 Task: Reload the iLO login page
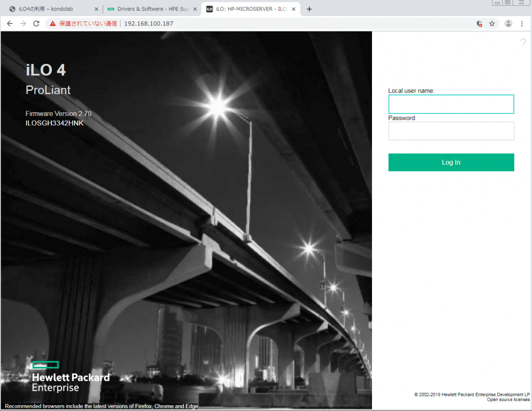tap(36, 23)
